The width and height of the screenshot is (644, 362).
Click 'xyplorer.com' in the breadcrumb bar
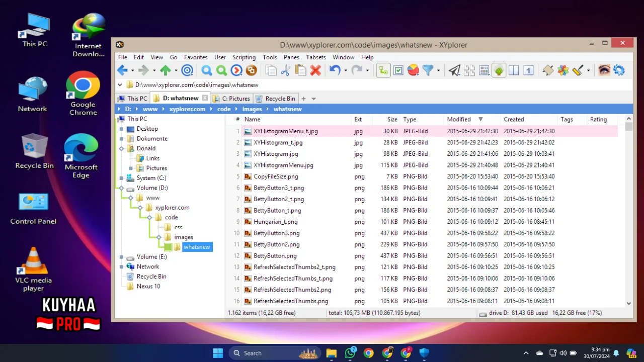tap(187, 109)
